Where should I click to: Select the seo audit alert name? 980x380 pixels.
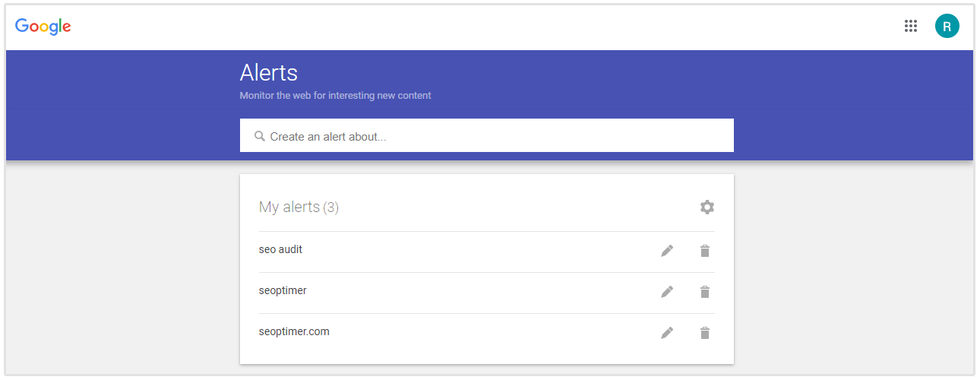(x=280, y=249)
